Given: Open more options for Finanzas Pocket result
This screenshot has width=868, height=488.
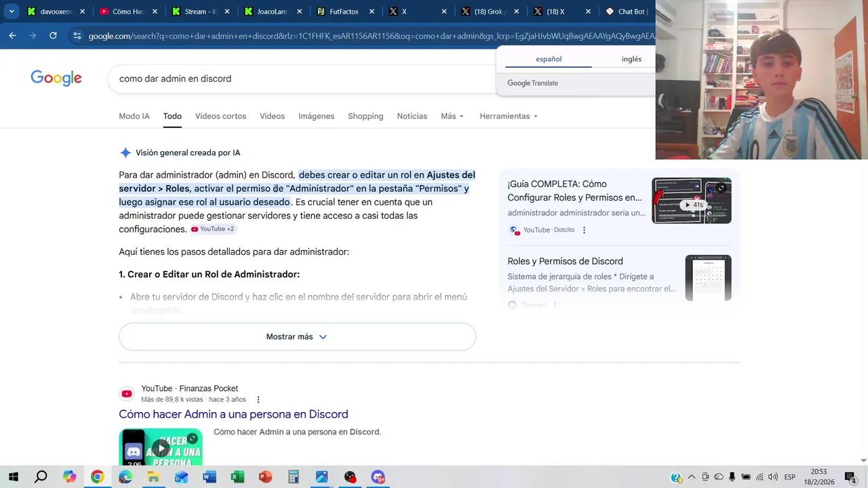Looking at the screenshot, I should (258, 400).
